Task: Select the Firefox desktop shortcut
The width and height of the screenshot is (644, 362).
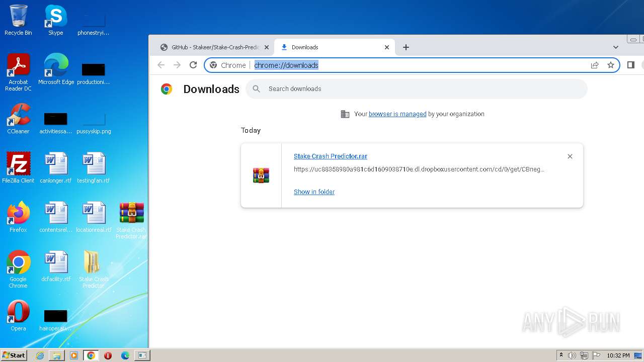Action: tap(18, 217)
